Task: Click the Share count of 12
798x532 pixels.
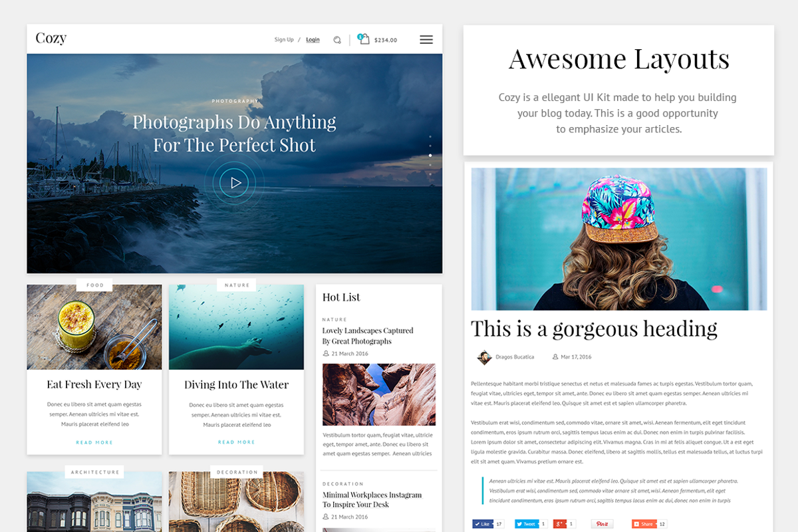Action: coord(662,524)
